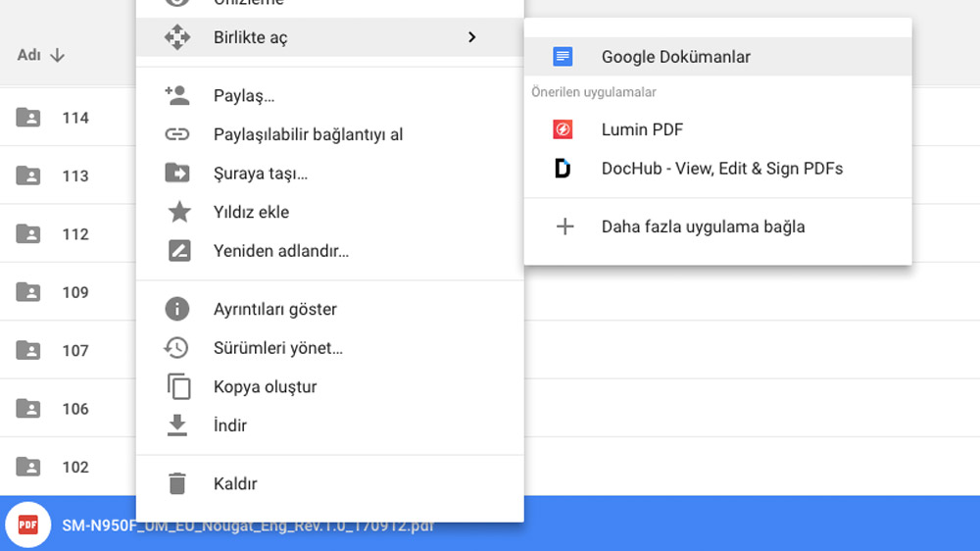Image resolution: width=980 pixels, height=551 pixels.
Task: Choose Ayrıntıları göster
Action: click(329, 309)
